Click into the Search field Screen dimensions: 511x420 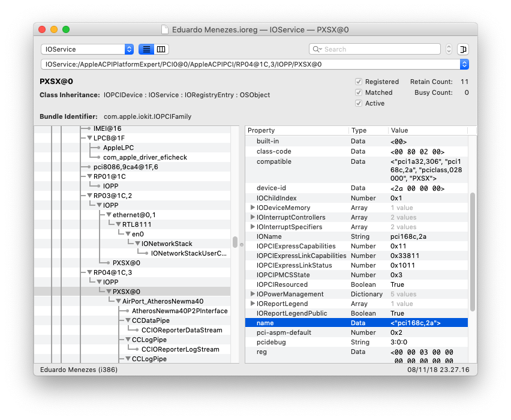click(375, 49)
